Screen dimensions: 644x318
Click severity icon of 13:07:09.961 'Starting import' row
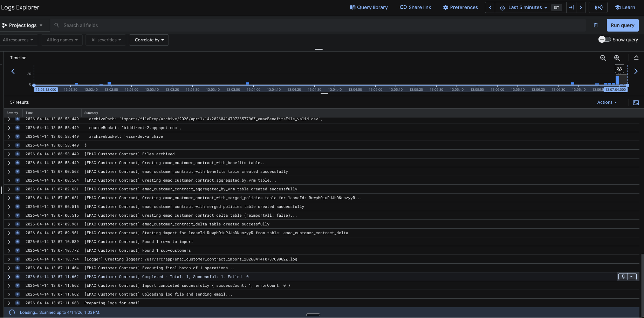(x=17, y=233)
